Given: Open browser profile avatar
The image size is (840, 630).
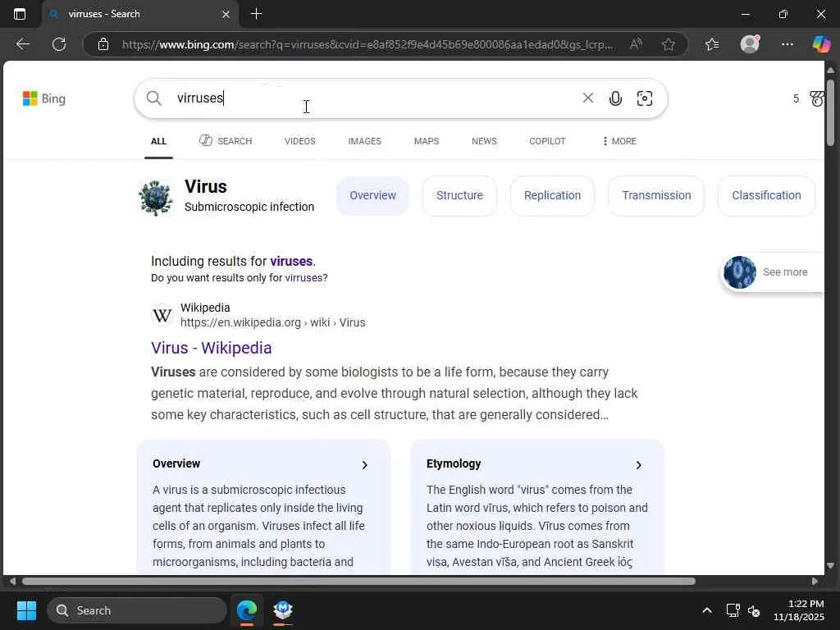Looking at the screenshot, I should (x=750, y=44).
